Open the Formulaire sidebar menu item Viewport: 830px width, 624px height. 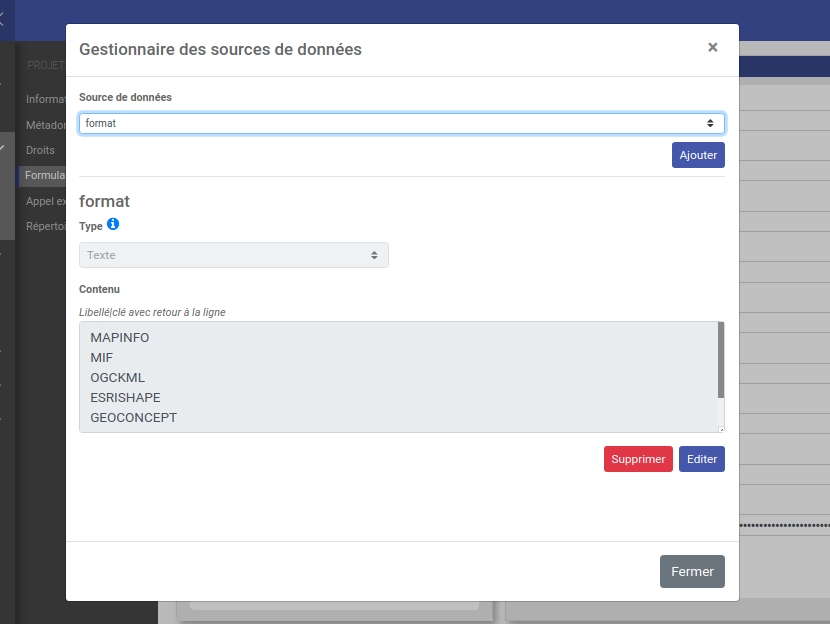(44, 175)
